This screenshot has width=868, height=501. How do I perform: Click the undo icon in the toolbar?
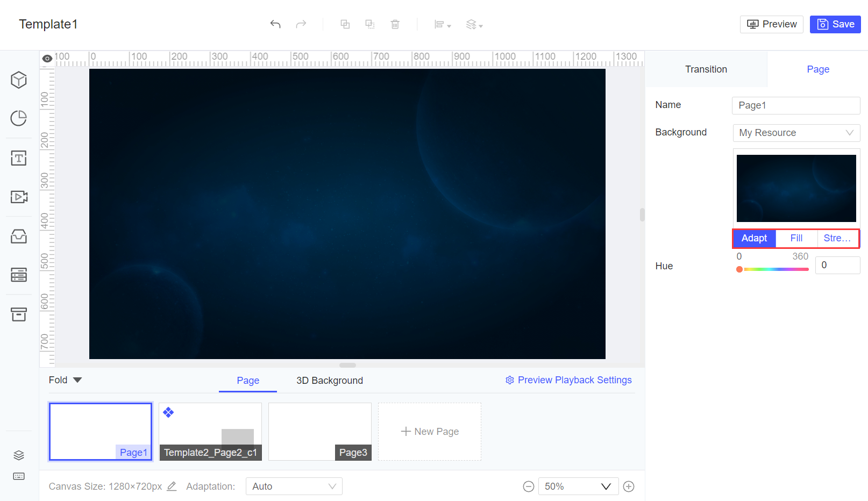[x=275, y=24]
